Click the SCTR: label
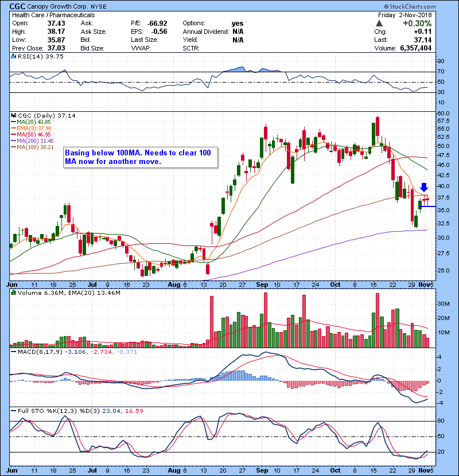 (x=191, y=48)
